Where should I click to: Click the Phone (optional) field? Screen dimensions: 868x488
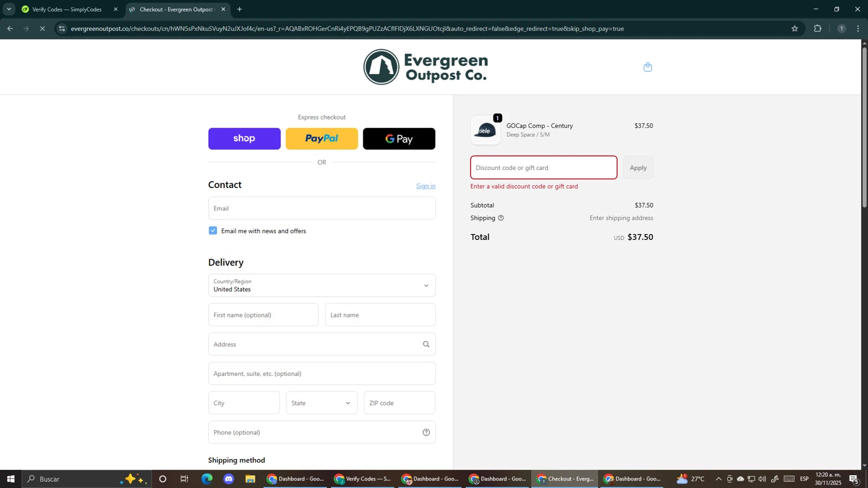coord(322,432)
